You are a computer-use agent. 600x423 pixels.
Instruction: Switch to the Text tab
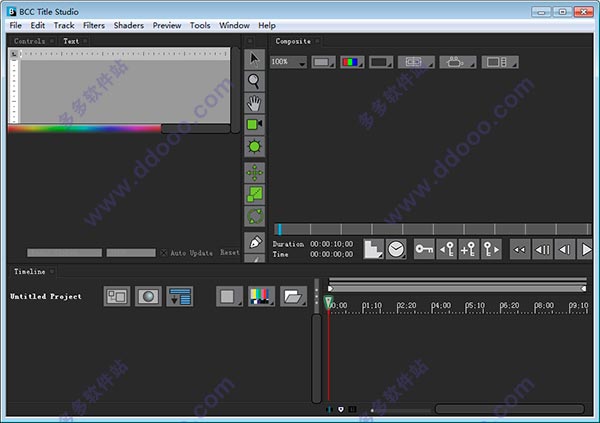pyautogui.click(x=71, y=41)
